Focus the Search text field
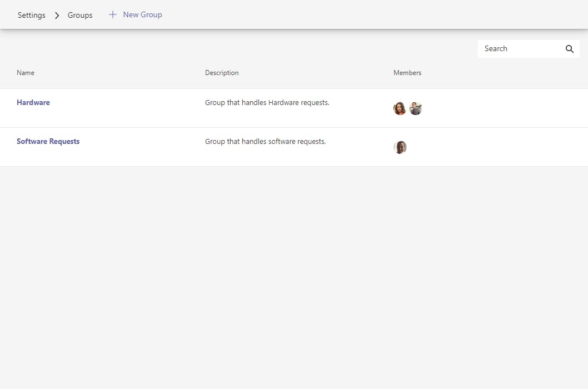The image size is (588, 389). pyautogui.click(x=520, y=49)
